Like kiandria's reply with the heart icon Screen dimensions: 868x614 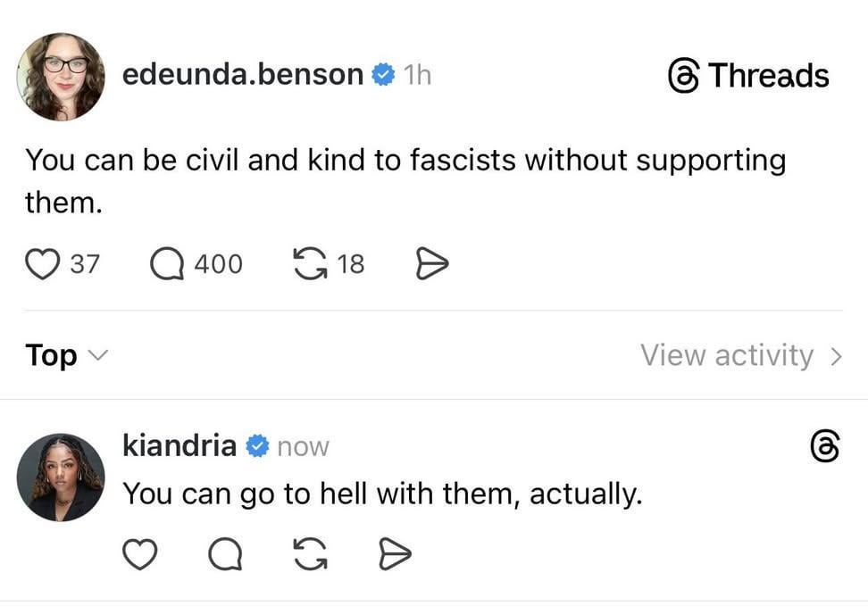click(x=138, y=555)
